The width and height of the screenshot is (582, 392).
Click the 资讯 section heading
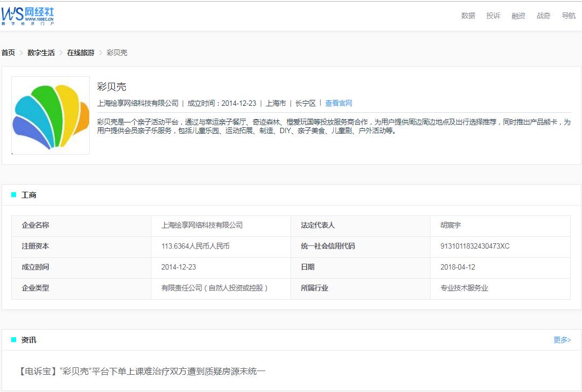coord(28,340)
